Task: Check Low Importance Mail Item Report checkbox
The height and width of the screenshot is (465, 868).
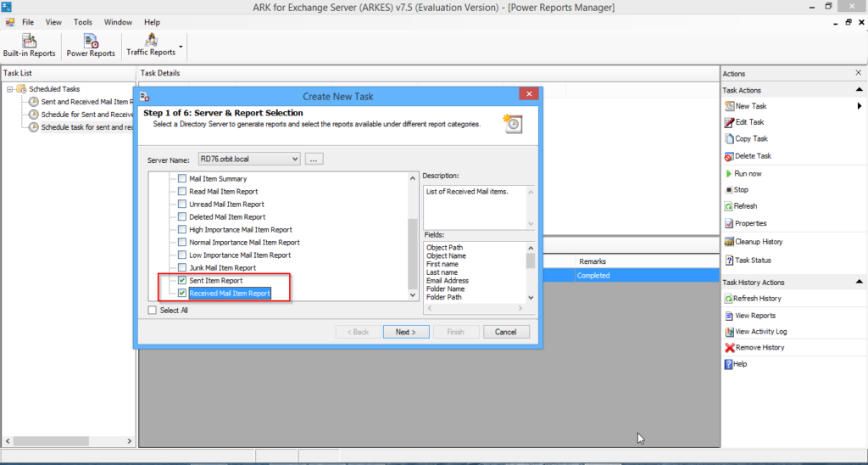Action: (x=182, y=255)
